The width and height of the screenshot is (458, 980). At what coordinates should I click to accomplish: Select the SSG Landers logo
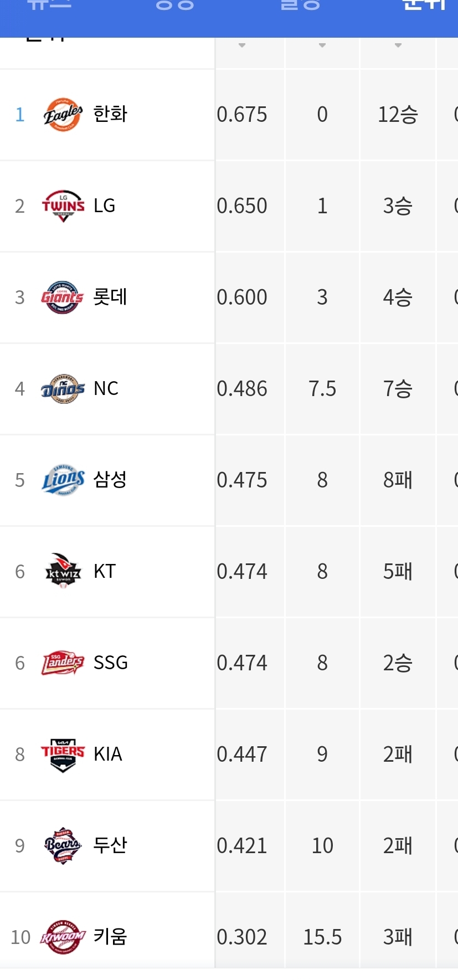coord(63,663)
